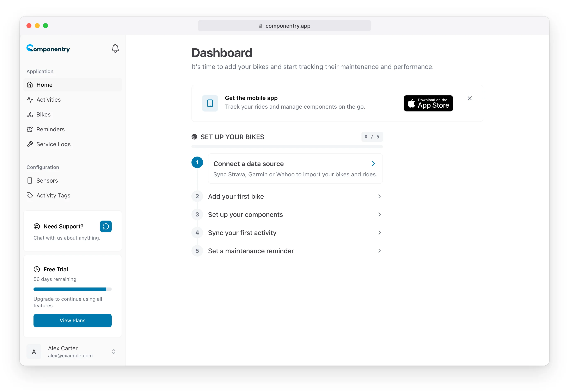Screen dimensions: 569x392
Task: Open Sensors configuration
Action: 73,181
